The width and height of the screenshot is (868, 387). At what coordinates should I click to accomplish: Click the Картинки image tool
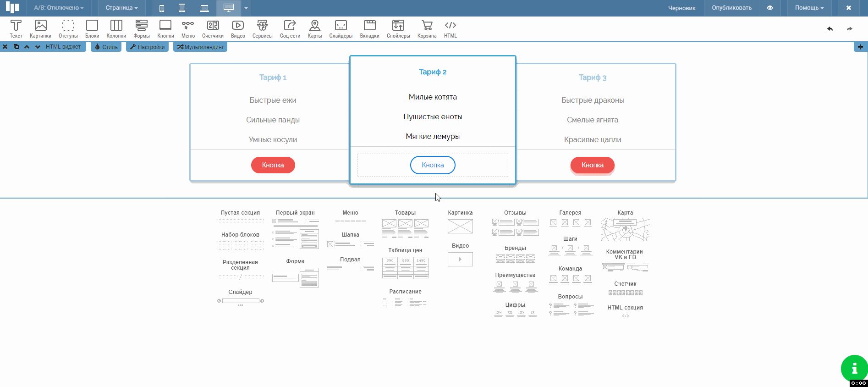pos(40,29)
